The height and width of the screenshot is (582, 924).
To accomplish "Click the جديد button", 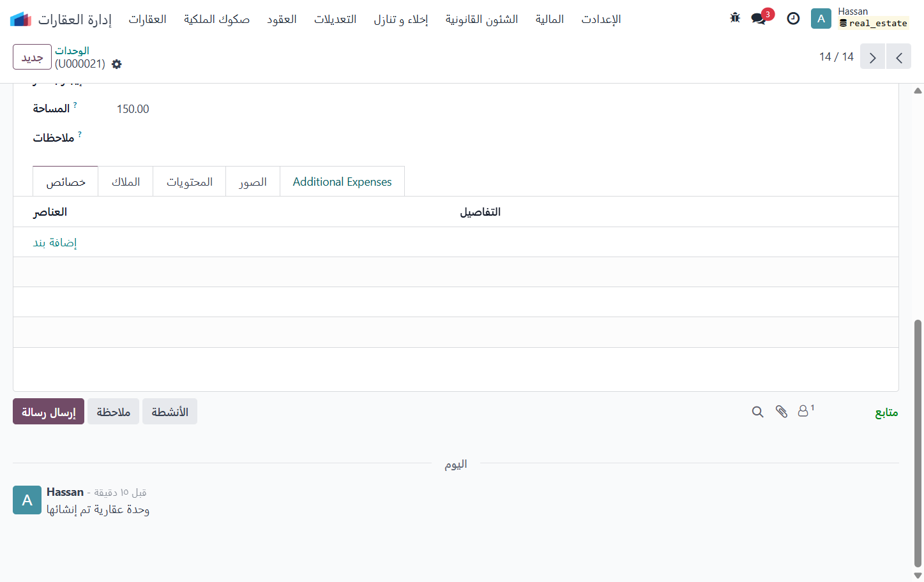I will pos(32,57).
